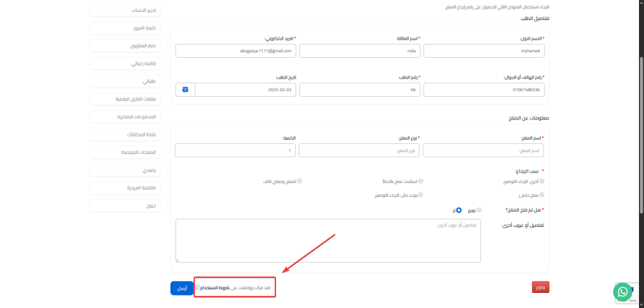Image resolution: width=644 pixels, height=308 pixels.
Task: Open 'دفتر العناوين' sidebar item
Action: point(124,45)
